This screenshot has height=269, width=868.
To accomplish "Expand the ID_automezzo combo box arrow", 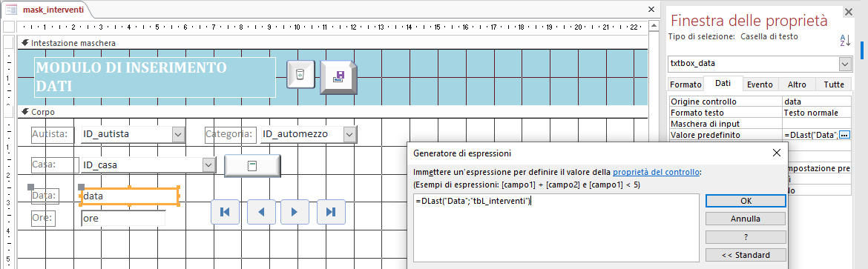I will [x=350, y=134].
